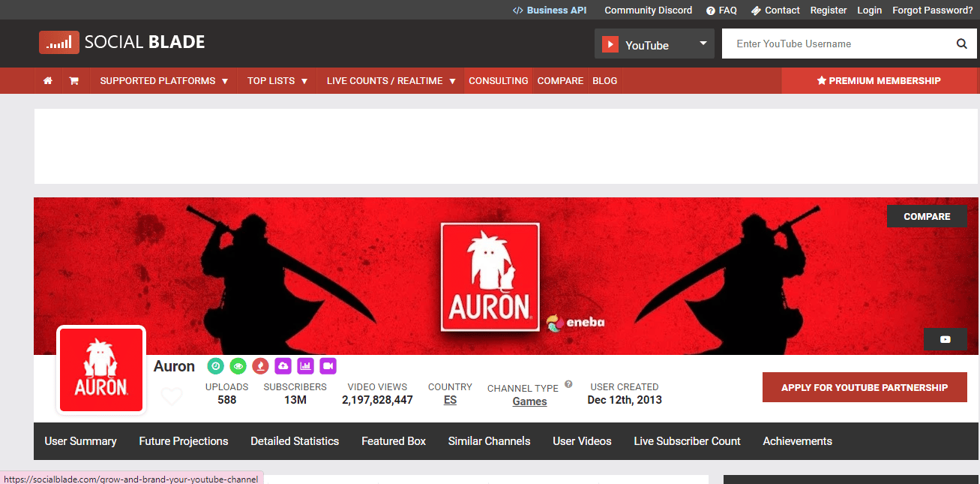Screen dimensions: 980x484
Task: Click the 588 uploads value
Action: pyautogui.click(x=227, y=401)
